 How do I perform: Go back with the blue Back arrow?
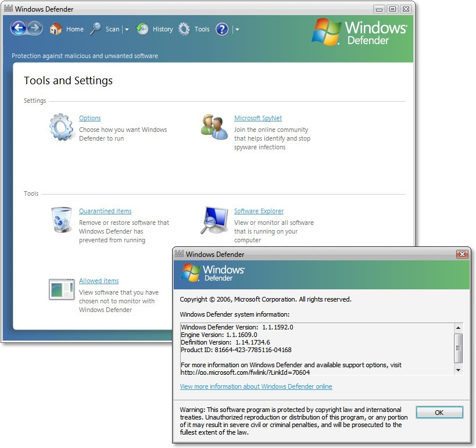coord(19,28)
